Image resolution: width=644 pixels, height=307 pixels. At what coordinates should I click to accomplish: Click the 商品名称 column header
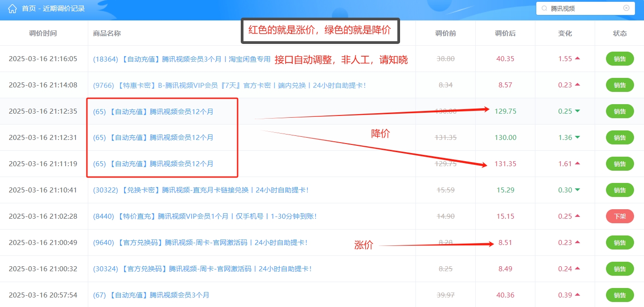coord(107,34)
